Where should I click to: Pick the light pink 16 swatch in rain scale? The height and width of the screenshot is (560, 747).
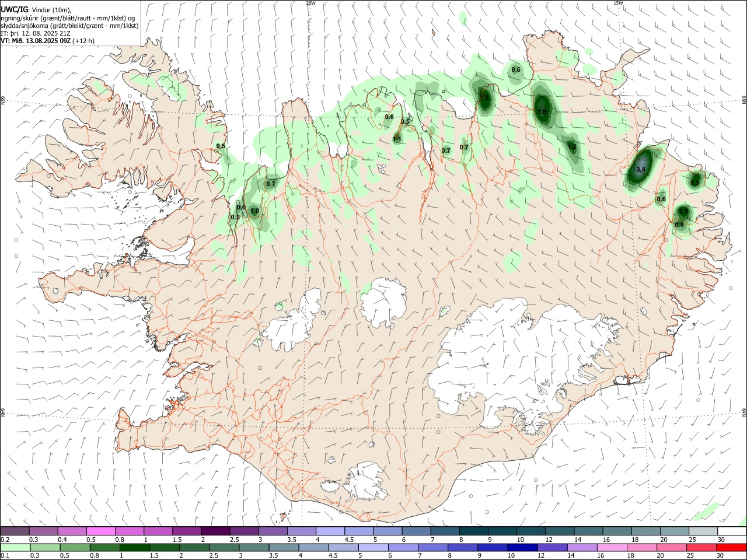point(612,548)
